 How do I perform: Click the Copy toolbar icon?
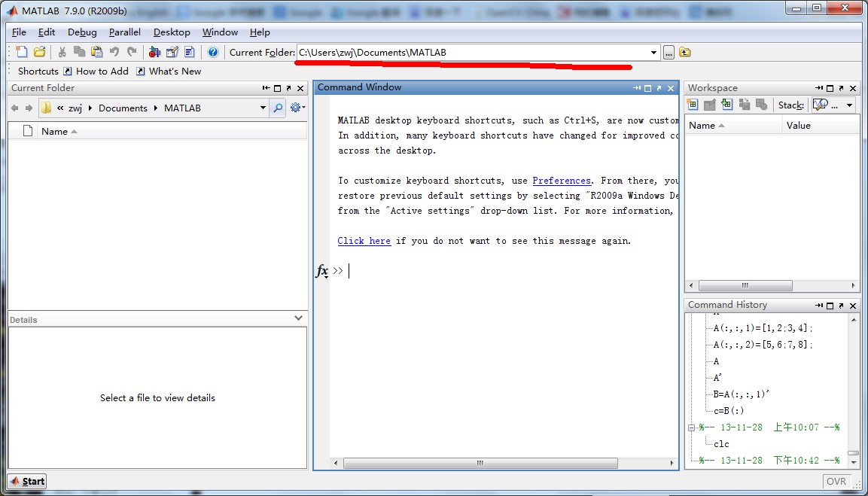(80, 52)
